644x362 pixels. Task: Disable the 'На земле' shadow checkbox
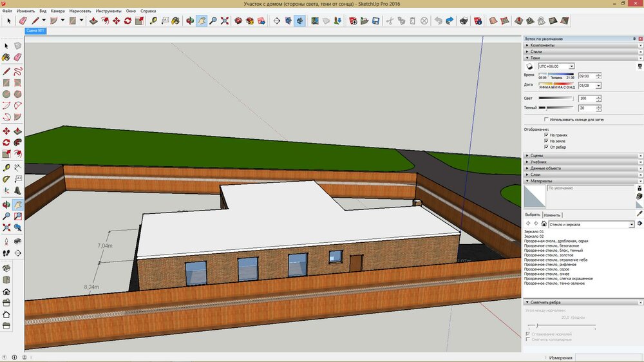pyautogui.click(x=547, y=140)
